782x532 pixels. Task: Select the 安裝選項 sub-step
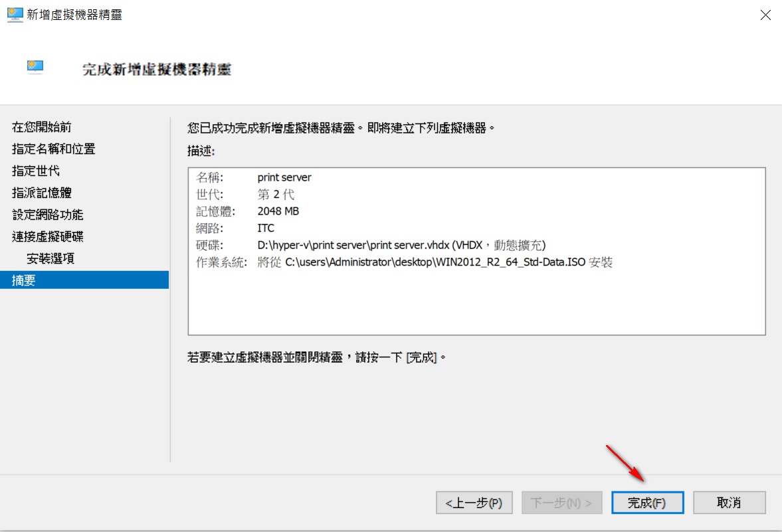(x=50, y=258)
